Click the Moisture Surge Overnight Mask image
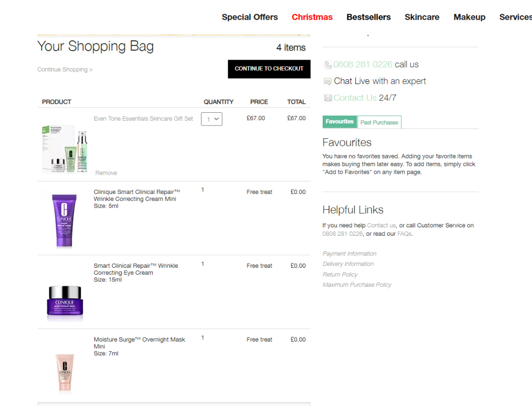The image size is (532, 406). tap(65, 372)
